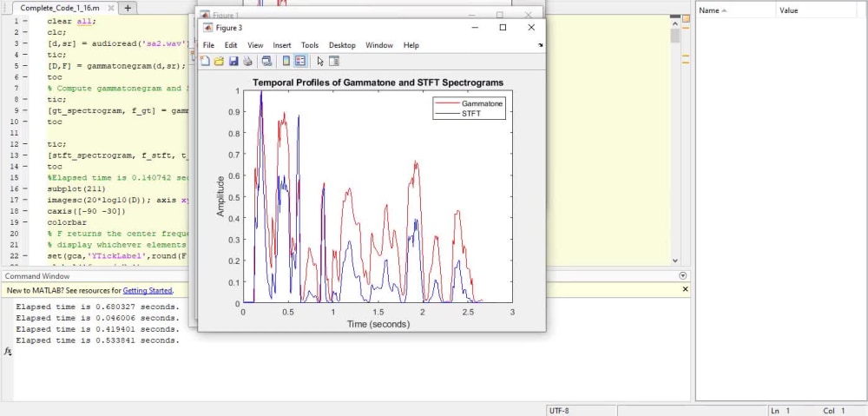Click the Ln 1 status indicator

[x=782, y=411]
